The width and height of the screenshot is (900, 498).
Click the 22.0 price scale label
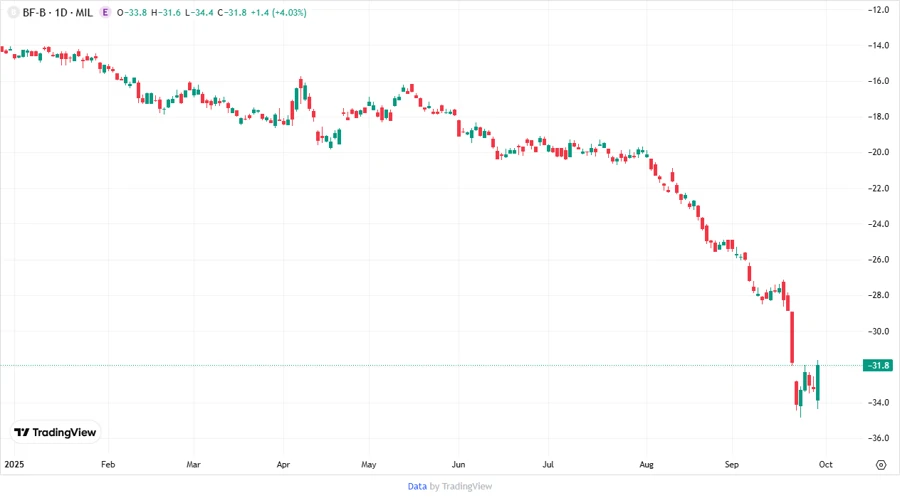pyautogui.click(x=878, y=188)
